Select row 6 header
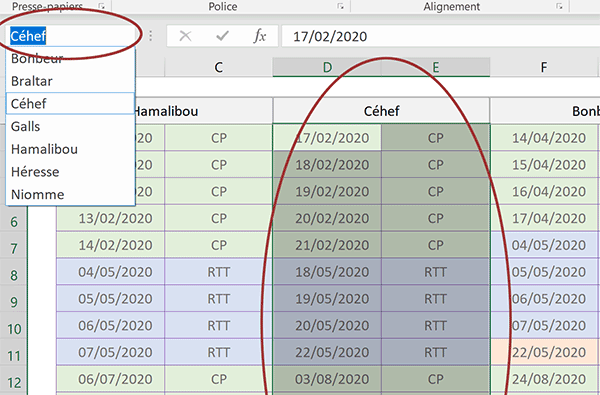The height and width of the screenshot is (395, 600). point(14,222)
